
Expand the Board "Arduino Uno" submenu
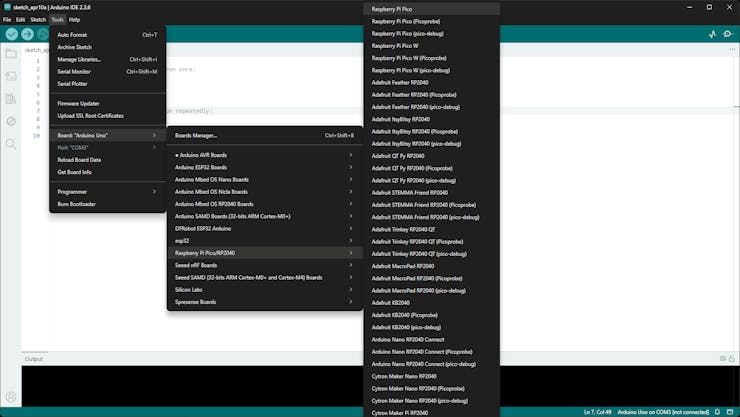click(x=108, y=135)
